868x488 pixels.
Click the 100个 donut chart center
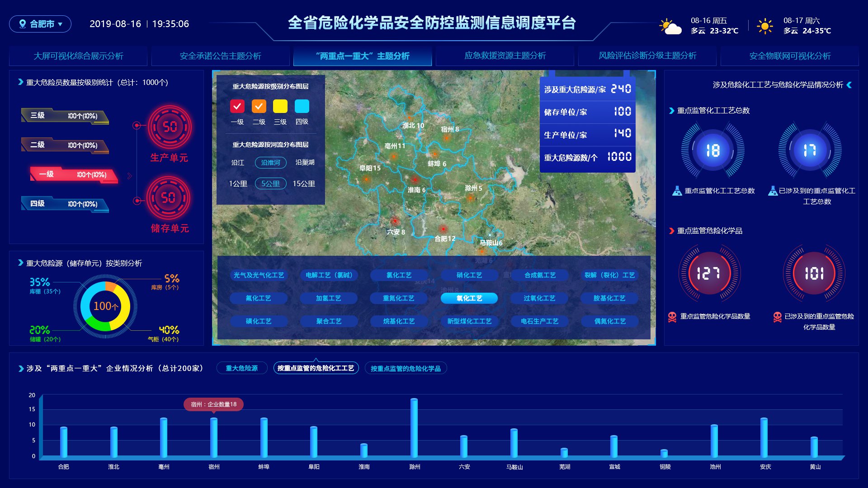[105, 306]
